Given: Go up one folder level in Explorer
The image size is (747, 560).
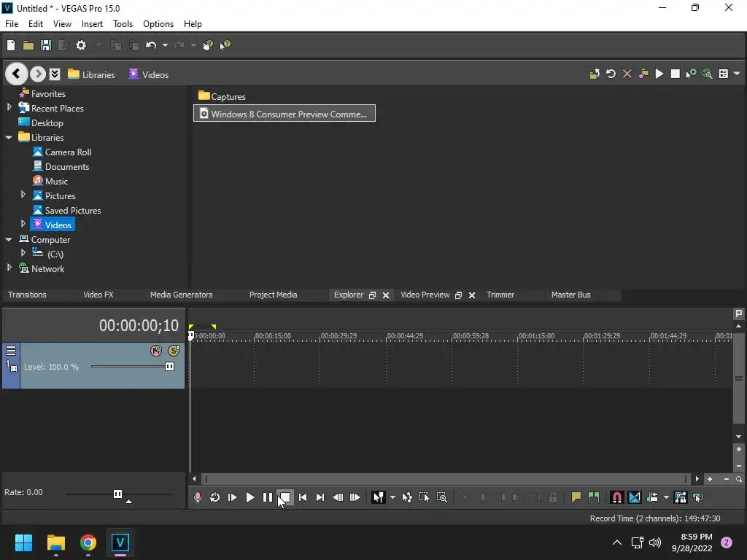Looking at the screenshot, I should (595, 74).
